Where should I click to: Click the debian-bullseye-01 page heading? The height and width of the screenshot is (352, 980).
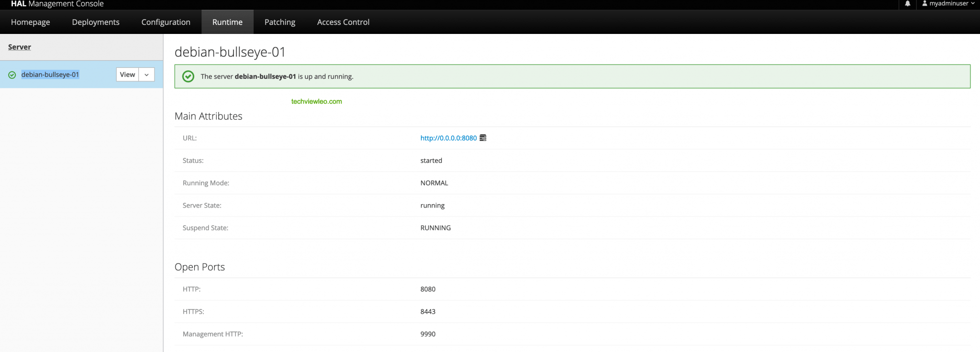click(230, 52)
